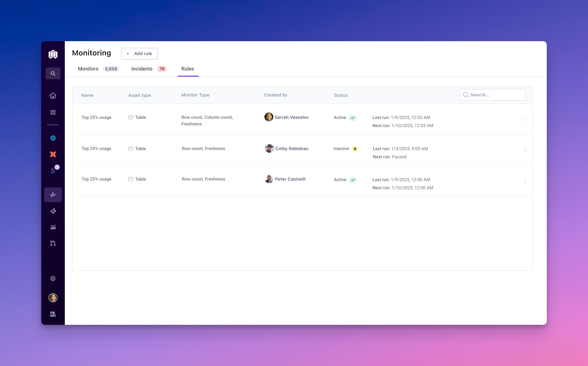Open the Home icon in the sidebar
Image resolution: width=588 pixels, height=366 pixels.
click(x=53, y=96)
